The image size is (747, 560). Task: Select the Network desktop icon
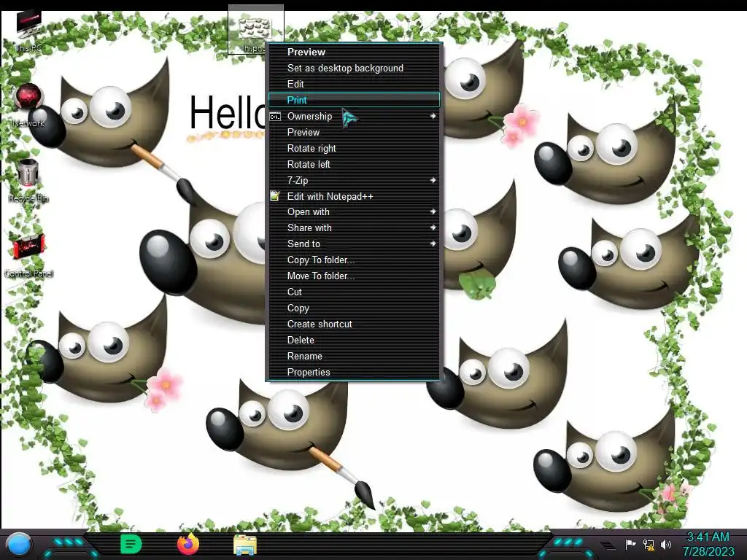coord(28,105)
